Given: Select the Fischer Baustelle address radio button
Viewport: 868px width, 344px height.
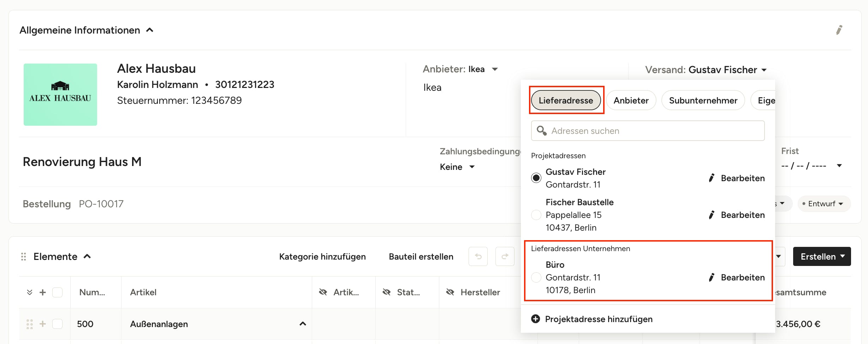Looking at the screenshot, I should click(536, 215).
